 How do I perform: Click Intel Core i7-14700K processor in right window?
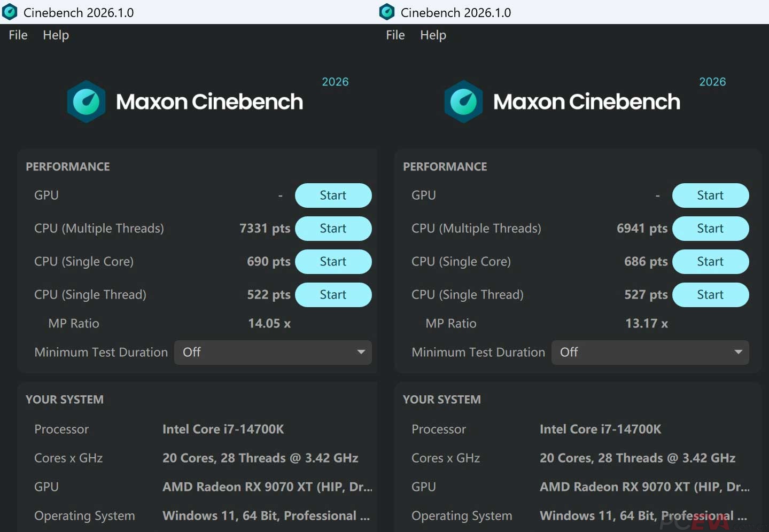(601, 429)
